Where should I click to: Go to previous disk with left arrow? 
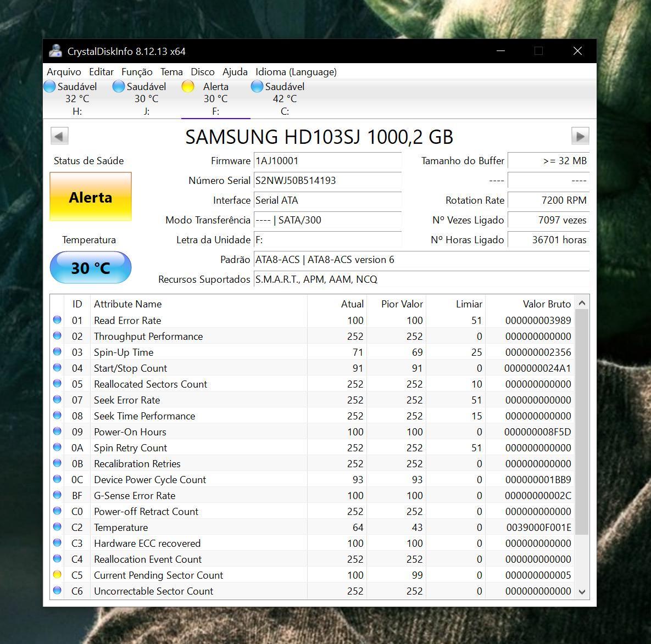tap(59, 136)
